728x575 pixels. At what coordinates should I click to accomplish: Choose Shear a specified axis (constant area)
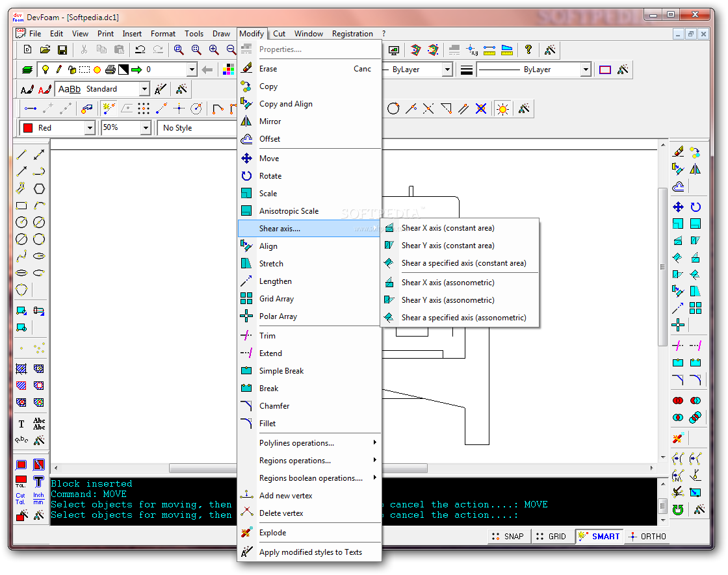click(x=460, y=263)
